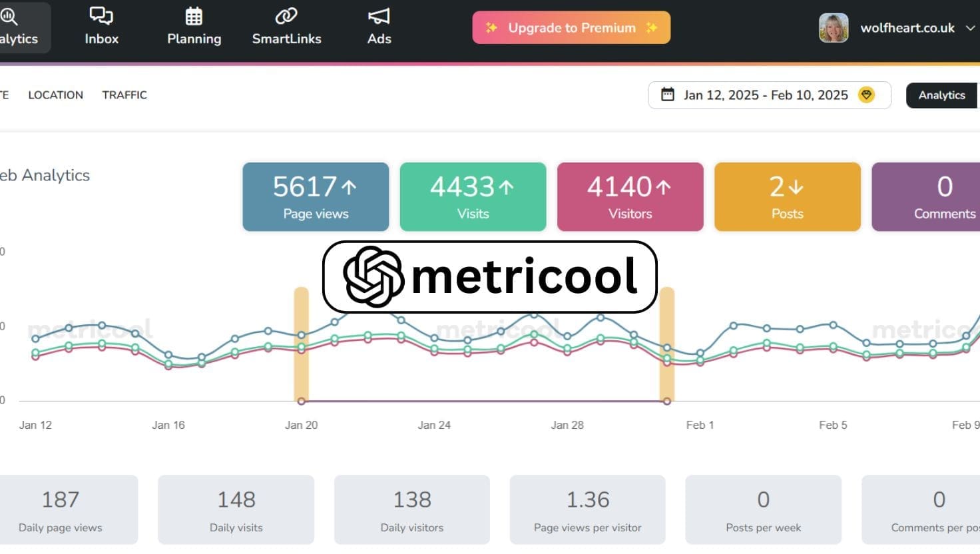Click the Jan 28 axis label

pyautogui.click(x=567, y=425)
